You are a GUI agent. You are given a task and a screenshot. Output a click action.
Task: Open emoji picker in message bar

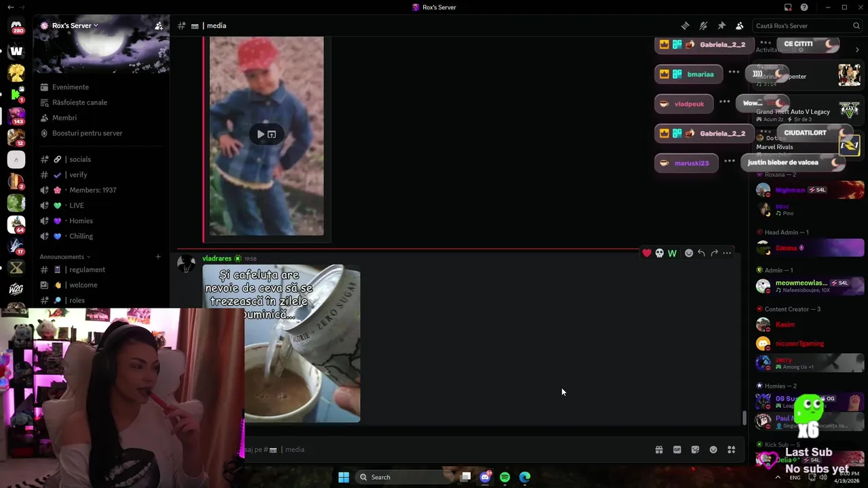[713, 449]
